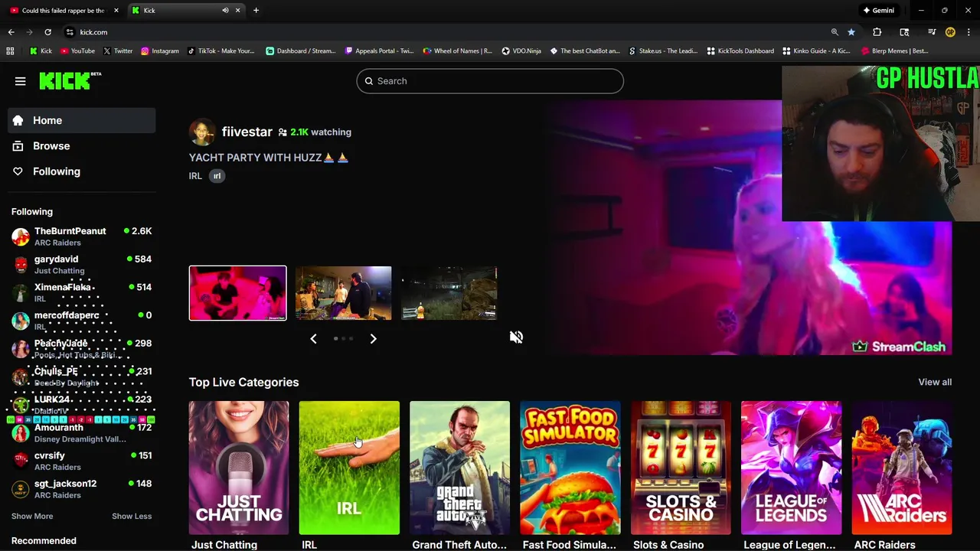This screenshot has width=980, height=551.
Task: Open the VDO.Ninja bookmark
Action: pyautogui.click(x=521, y=51)
